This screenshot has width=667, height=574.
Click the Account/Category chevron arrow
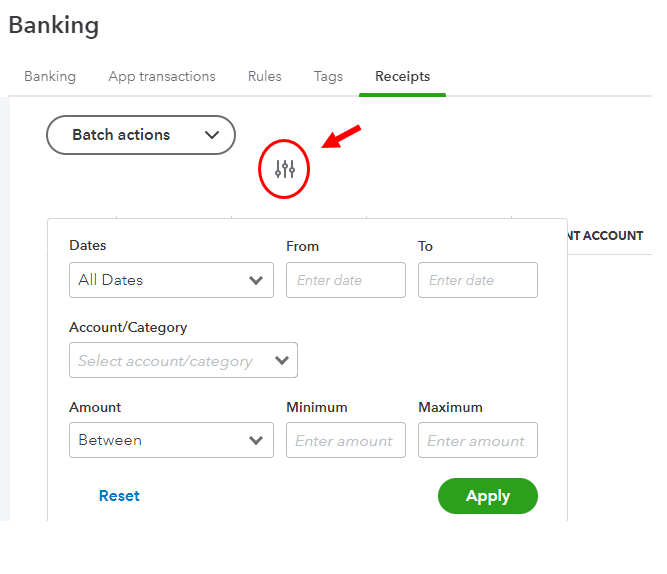pyautogui.click(x=281, y=361)
